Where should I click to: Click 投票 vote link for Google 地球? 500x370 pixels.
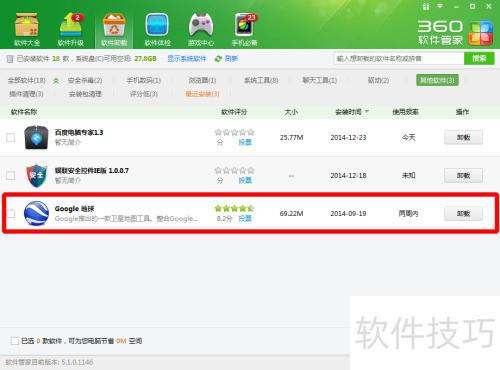[x=245, y=219]
